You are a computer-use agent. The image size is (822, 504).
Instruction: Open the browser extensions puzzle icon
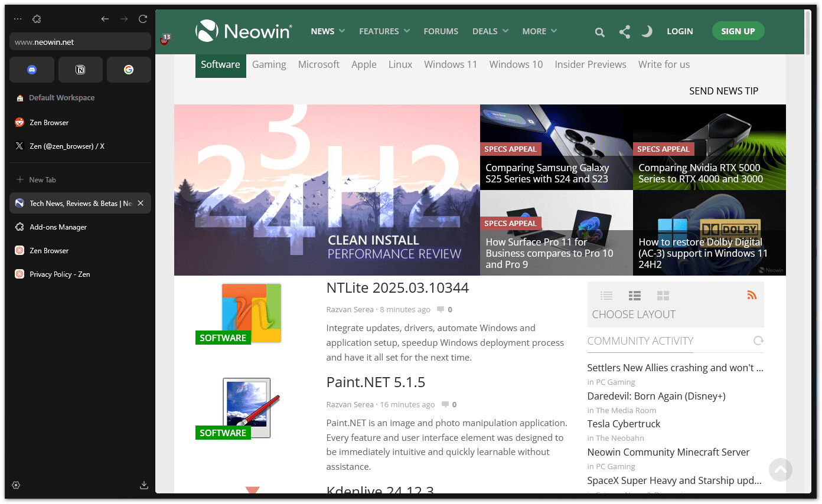pos(36,18)
